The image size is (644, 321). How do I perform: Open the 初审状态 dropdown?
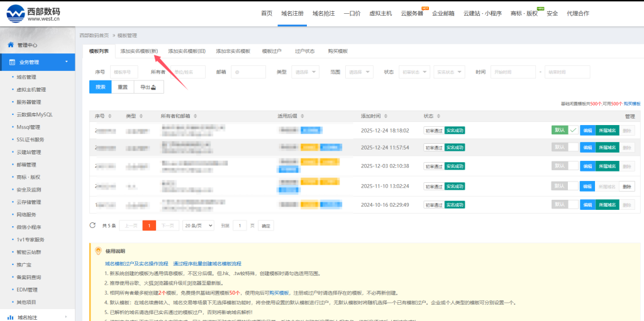pos(415,72)
